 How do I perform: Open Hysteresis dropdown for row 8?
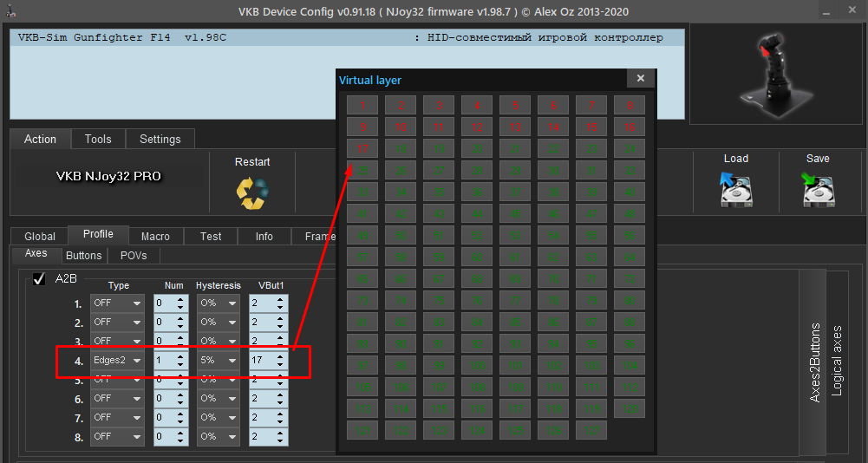click(219, 436)
